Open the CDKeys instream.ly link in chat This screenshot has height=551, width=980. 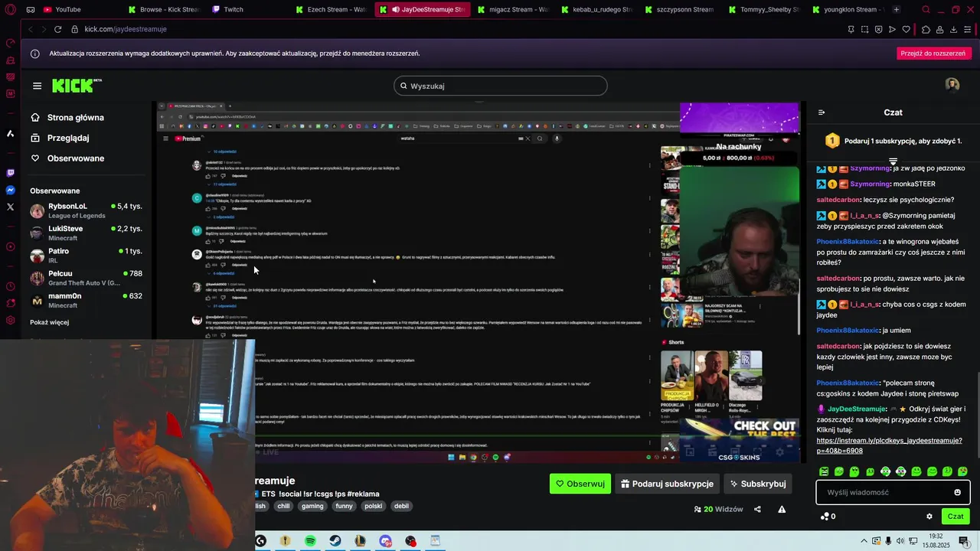pyautogui.click(x=889, y=445)
